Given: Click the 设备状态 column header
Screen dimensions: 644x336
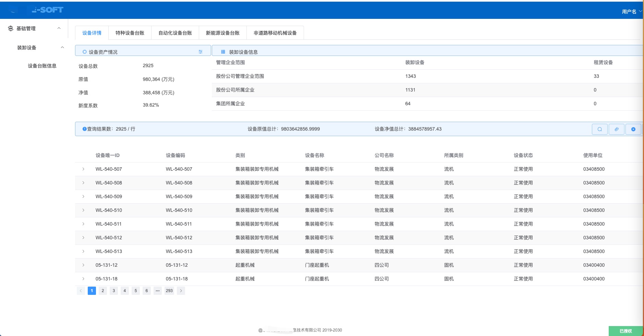Looking at the screenshot, I should pos(523,155).
